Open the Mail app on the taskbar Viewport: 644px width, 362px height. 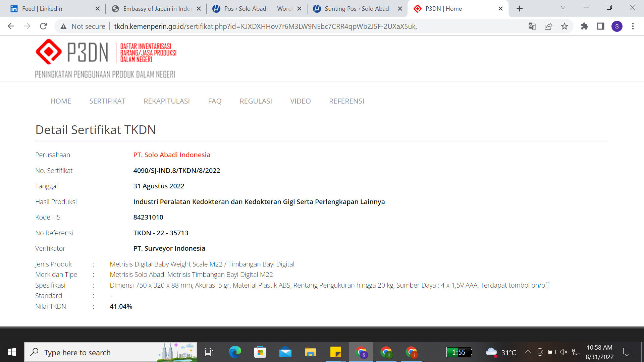point(285,352)
